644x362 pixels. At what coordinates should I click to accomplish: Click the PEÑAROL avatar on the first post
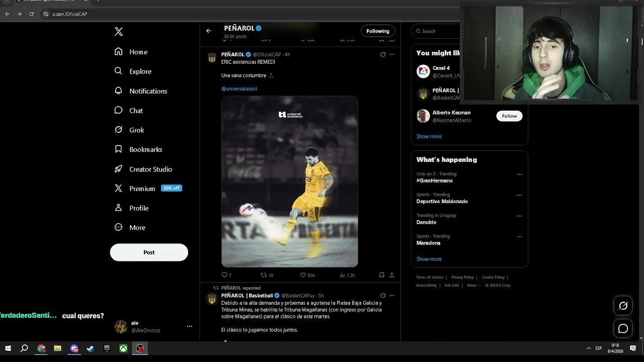pyautogui.click(x=212, y=58)
